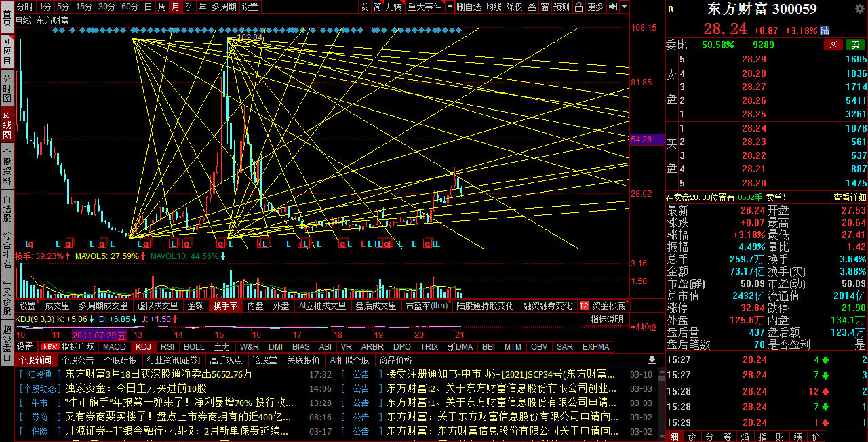Switch chart period to 周 weekly
The width and height of the screenshot is (868, 442).
click(161, 7)
